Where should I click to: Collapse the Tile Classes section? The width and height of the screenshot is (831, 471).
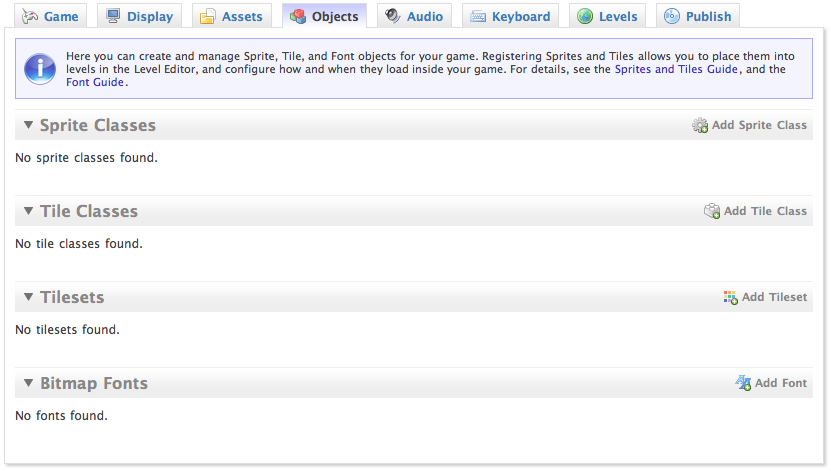(x=28, y=212)
